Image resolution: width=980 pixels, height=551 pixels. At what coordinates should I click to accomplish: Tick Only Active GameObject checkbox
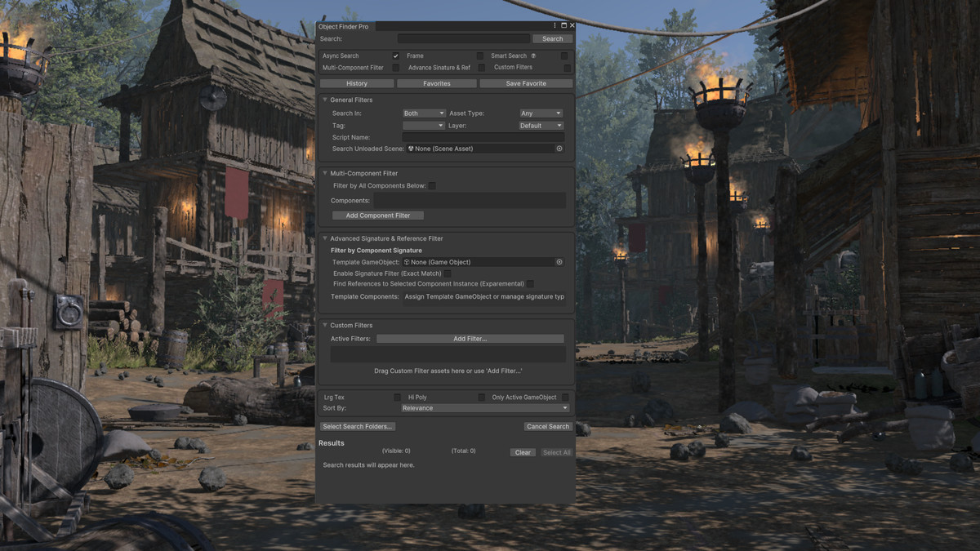point(565,398)
